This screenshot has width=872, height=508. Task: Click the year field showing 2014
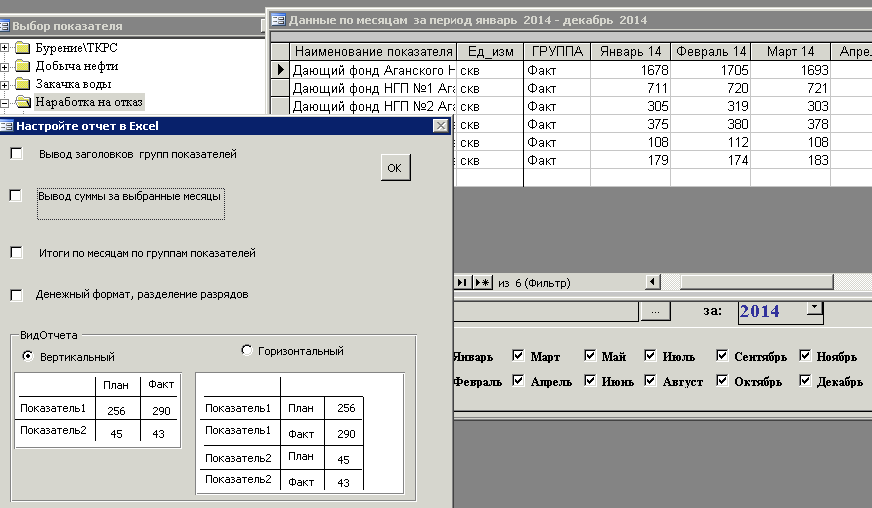(x=772, y=312)
